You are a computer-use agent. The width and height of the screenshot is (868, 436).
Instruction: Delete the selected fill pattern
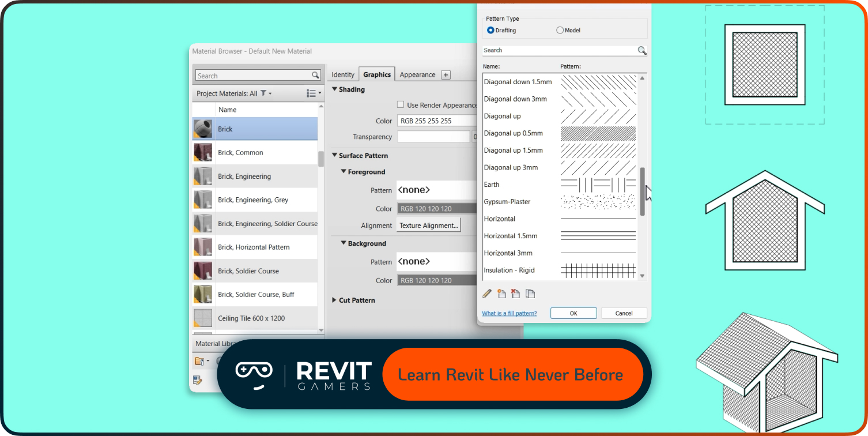click(x=516, y=294)
